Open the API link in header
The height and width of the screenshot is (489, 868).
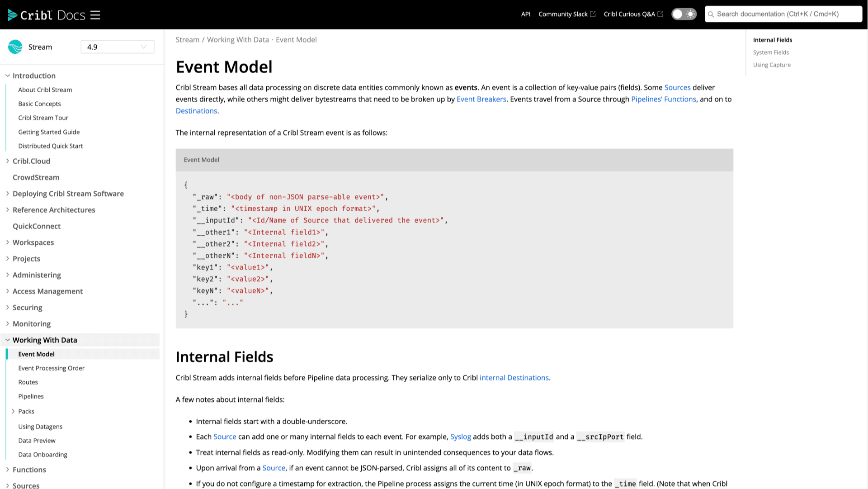pyautogui.click(x=525, y=14)
